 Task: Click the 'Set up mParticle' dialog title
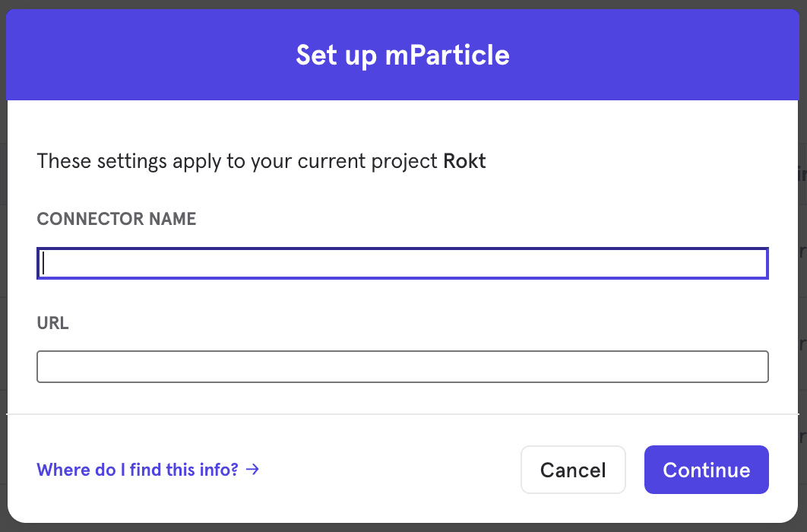[403, 55]
